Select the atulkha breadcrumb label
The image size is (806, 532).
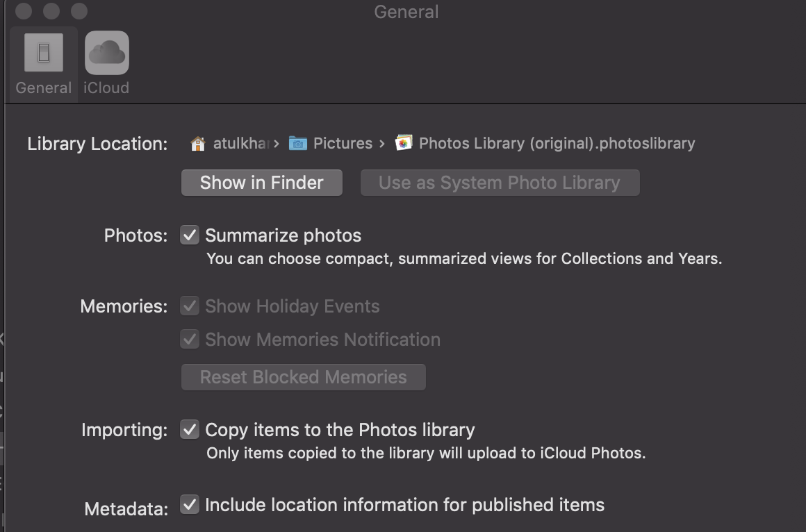coord(238,143)
